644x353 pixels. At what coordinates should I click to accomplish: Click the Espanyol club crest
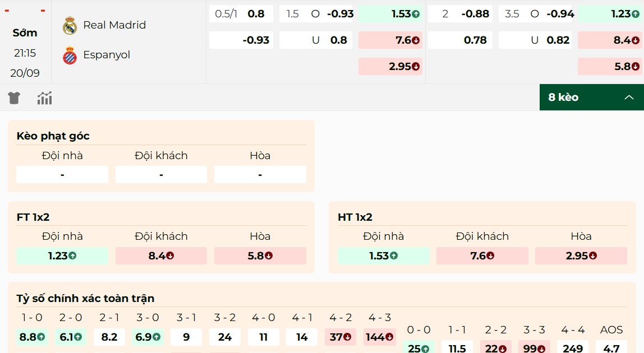pos(70,55)
